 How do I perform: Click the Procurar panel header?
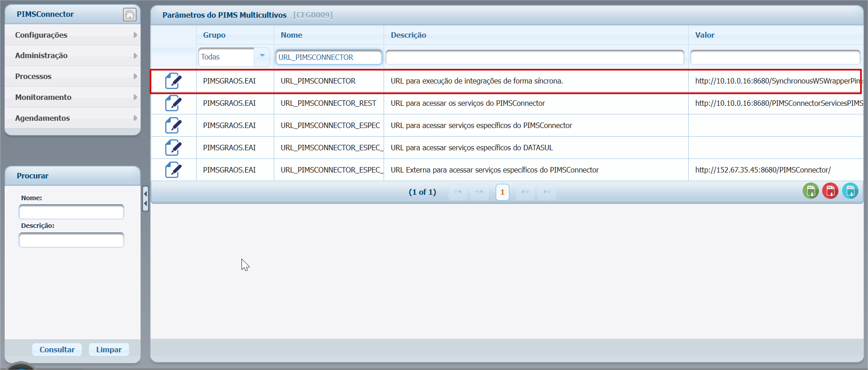pyautogui.click(x=73, y=176)
